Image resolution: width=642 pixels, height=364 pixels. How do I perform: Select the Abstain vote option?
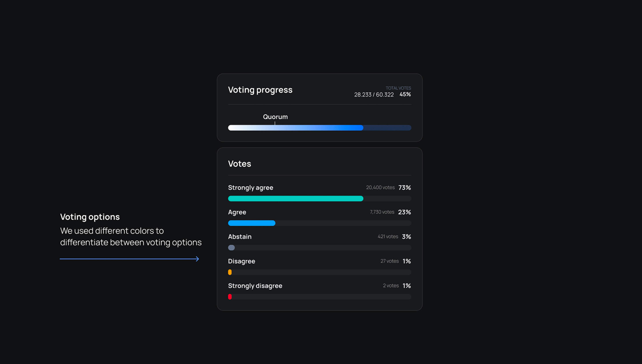[x=240, y=236]
